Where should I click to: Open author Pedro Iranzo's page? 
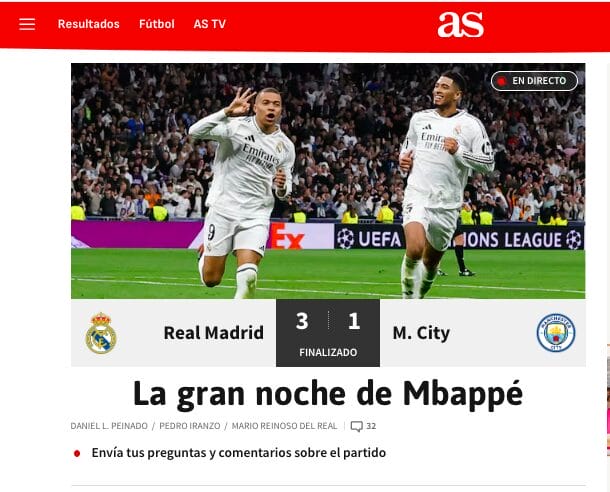[x=190, y=426]
